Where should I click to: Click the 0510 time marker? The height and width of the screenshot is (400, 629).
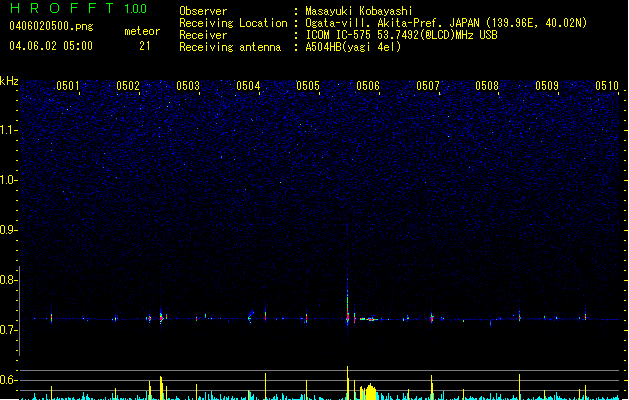point(607,86)
